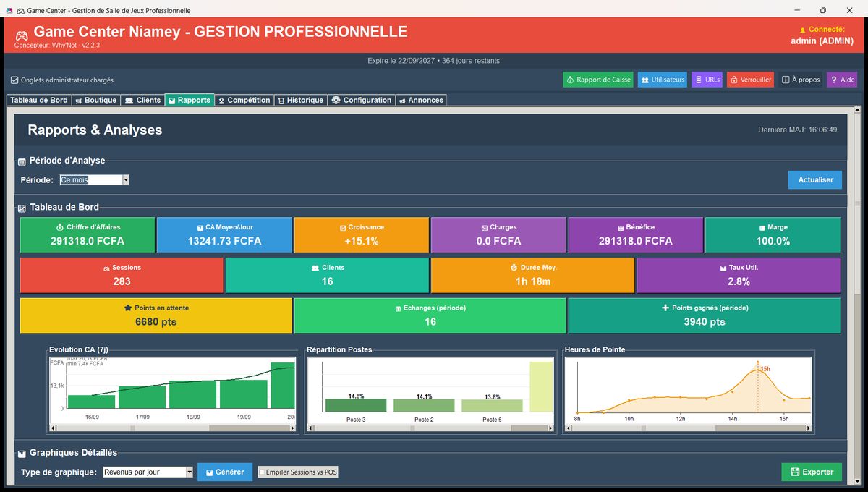Click the Chiffre d'Affaires money icon
Viewport: 868px width, 492px height.
(60, 227)
